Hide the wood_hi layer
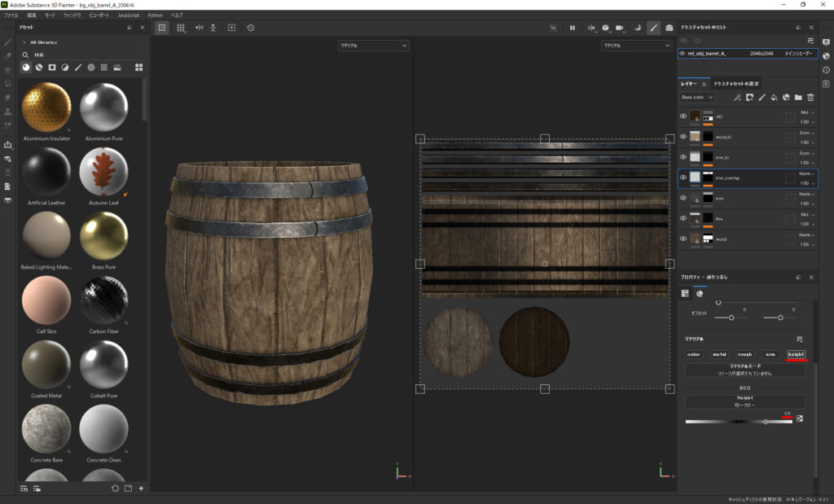This screenshot has width=834, height=504. 683,137
